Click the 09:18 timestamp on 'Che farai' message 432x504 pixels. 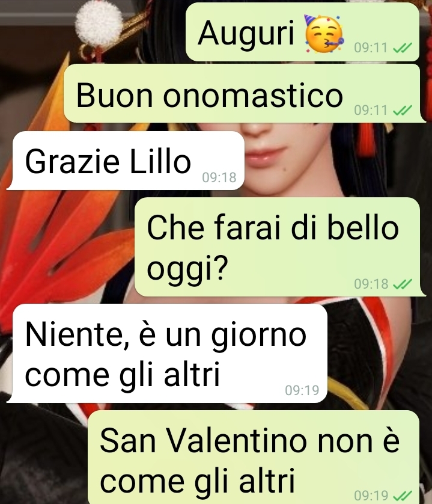click(x=371, y=284)
